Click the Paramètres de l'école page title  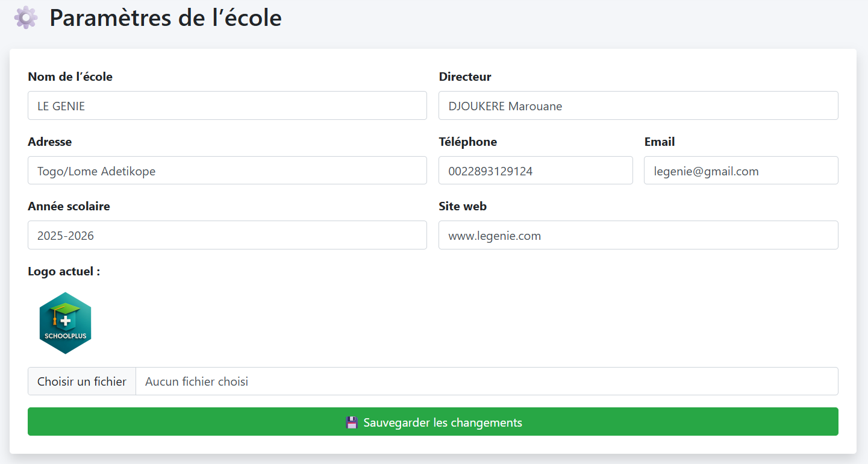(x=164, y=17)
